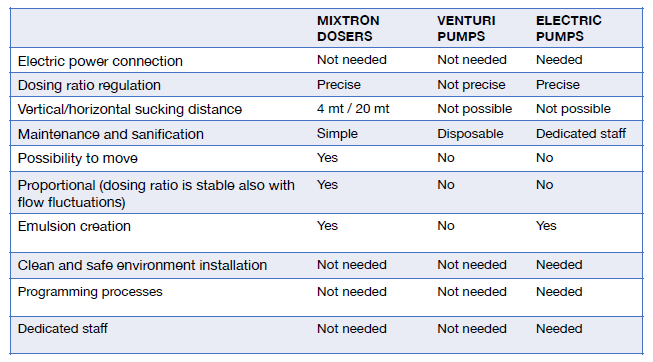
Task: Select the 4 mt / 20 mt cell
Action: 353,109
